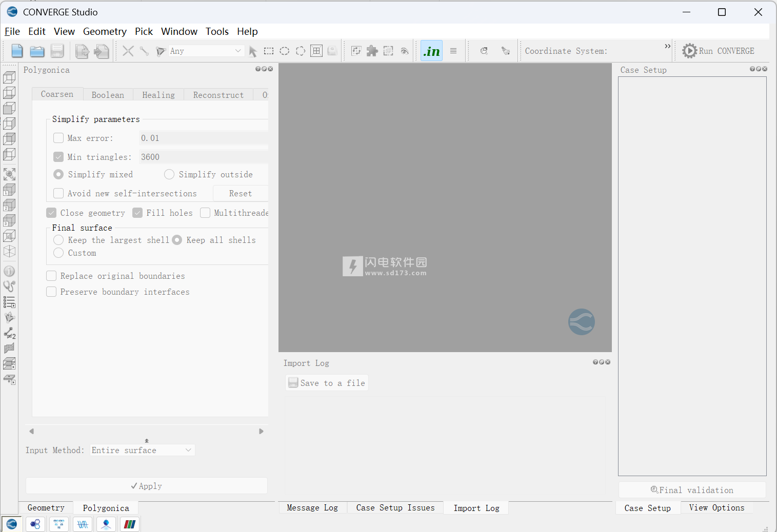Select the Custom final surface radio button
Viewport: 777px width, 532px height.
[x=58, y=253]
